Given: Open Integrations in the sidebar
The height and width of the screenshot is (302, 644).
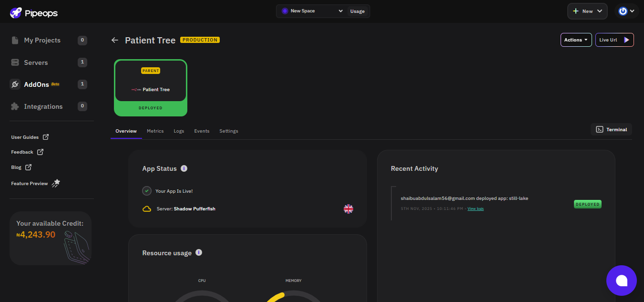Looking at the screenshot, I should point(49,106).
